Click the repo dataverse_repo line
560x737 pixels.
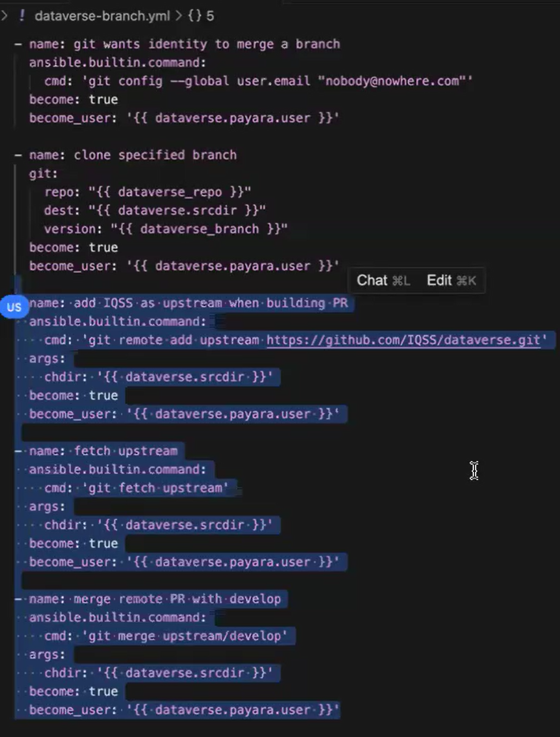147,192
